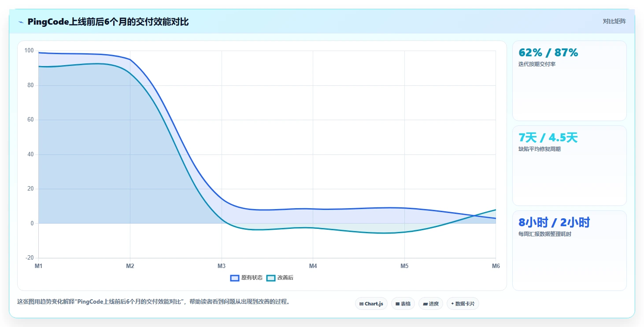Select the 进度 tag
644x327 pixels.
[x=431, y=304]
